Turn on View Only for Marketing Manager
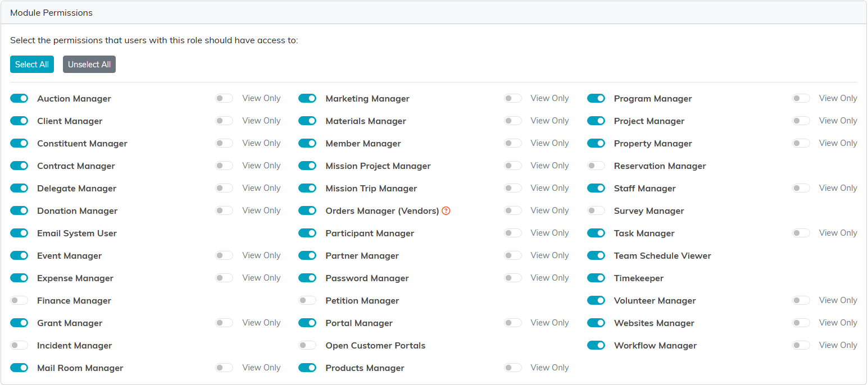This screenshot has width=868, height=385. (513, 98)
